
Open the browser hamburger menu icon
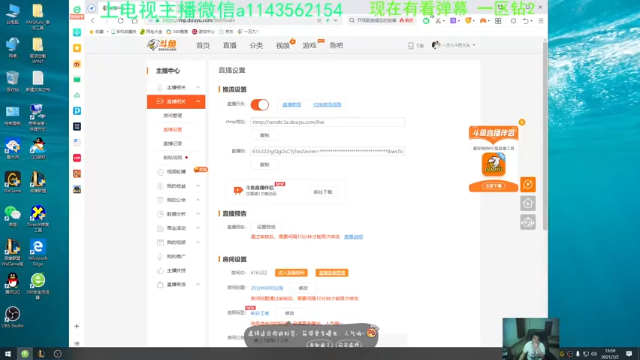click(541, 20)
